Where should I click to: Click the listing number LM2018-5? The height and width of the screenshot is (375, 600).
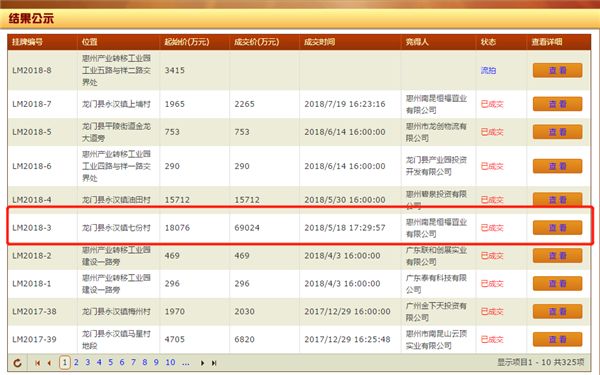pyautogui.click(x=32, y=132)
